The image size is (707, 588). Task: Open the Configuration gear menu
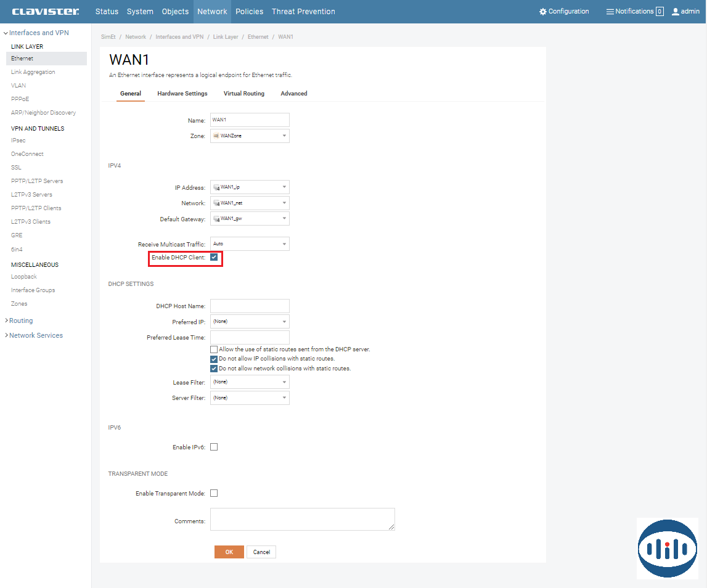(543, 12)
